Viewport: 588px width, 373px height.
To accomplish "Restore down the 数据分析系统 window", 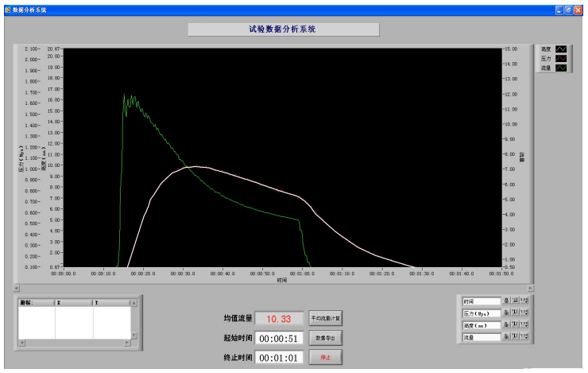I will (569, 10).
